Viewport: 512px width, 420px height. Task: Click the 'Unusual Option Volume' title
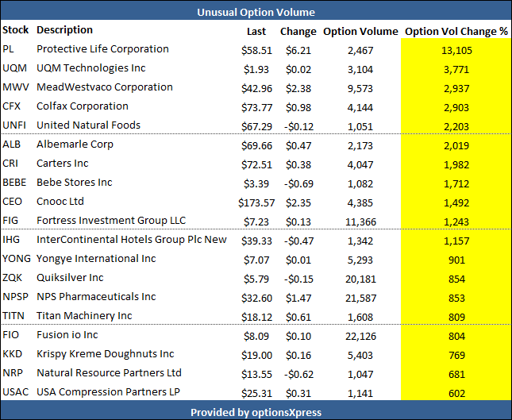point(256,12)
